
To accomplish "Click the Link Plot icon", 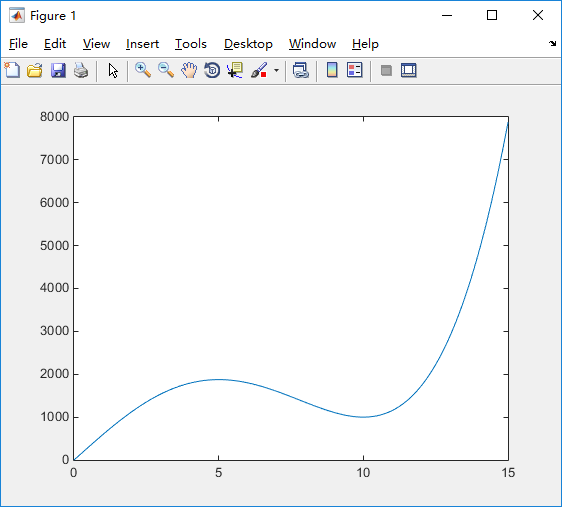I will pyautogui.click(x=300, y=70).
